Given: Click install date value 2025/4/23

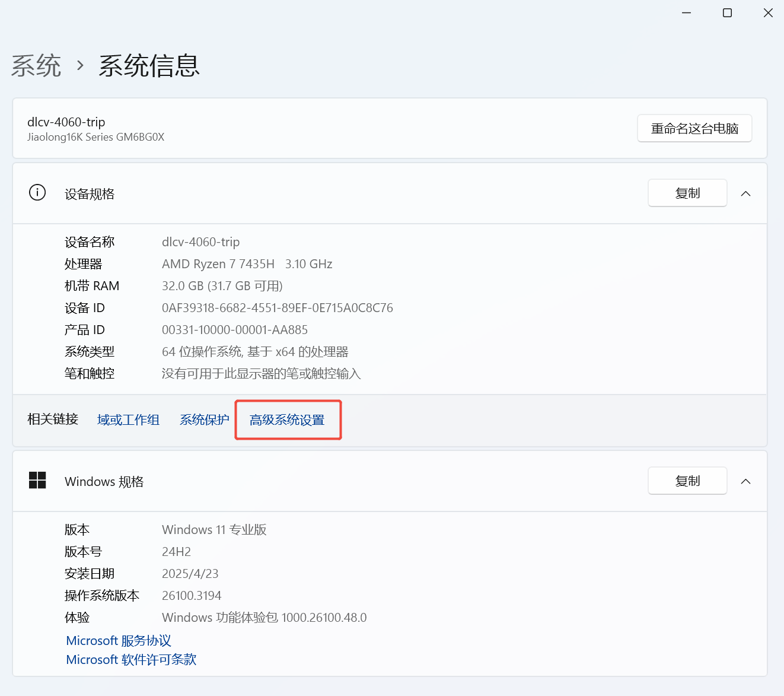Looking at the screenshot, I should tap(190, 574).
